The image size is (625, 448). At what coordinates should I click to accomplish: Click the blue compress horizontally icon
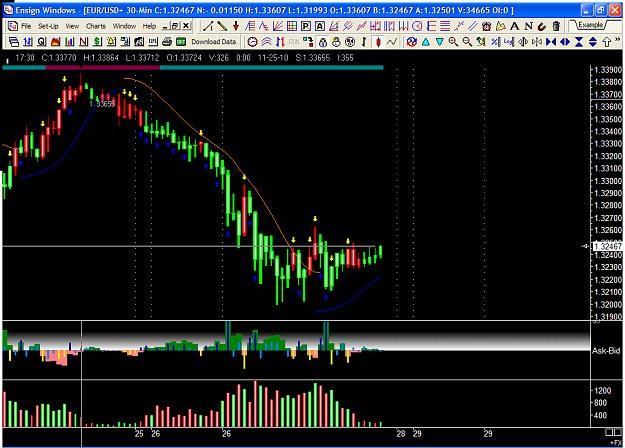point(551,41)
